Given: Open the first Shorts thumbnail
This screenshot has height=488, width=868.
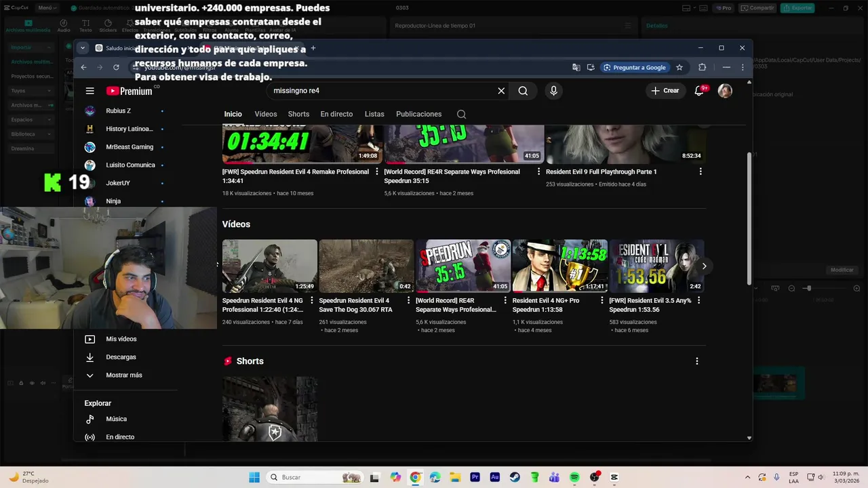Looking at the screenshot, I should pyautogui.click(x=270, y=409).
